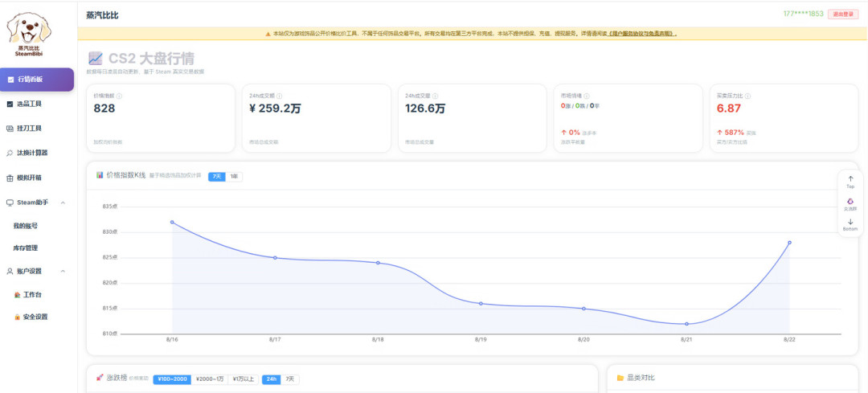Click the SteamBibi dog logo

[x=29, y=34]
